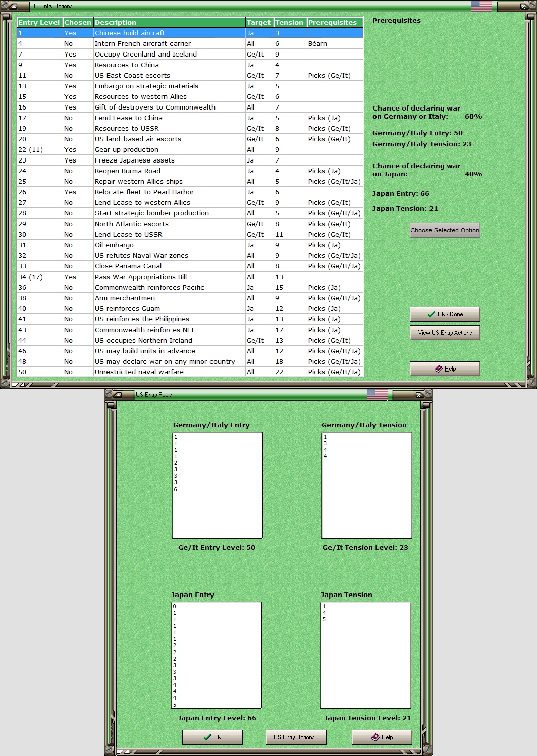This screenshot has width=537, height=756.
Task: Click the Chosen column header
Action: pos(78,22)
